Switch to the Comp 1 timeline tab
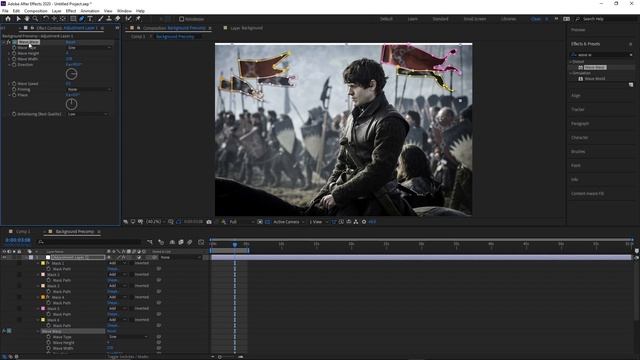 pos(23,231)
